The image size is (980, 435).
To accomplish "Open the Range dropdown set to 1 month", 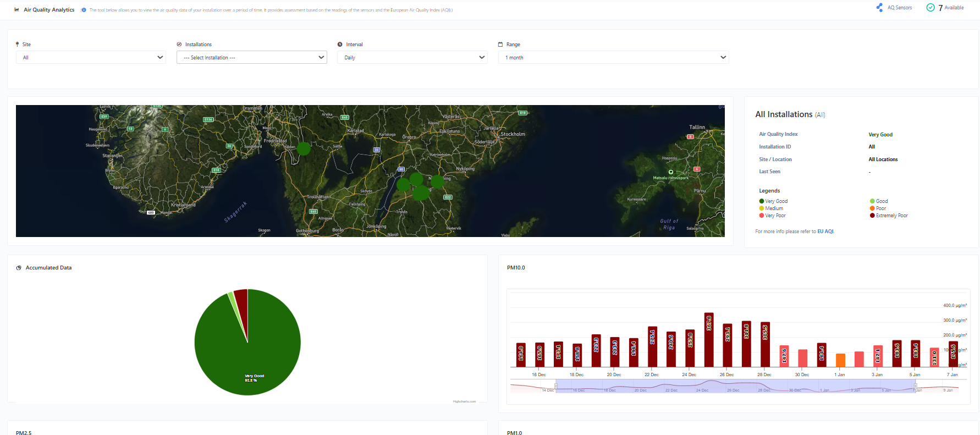I will pyautogui.click(x=614, y=57).
